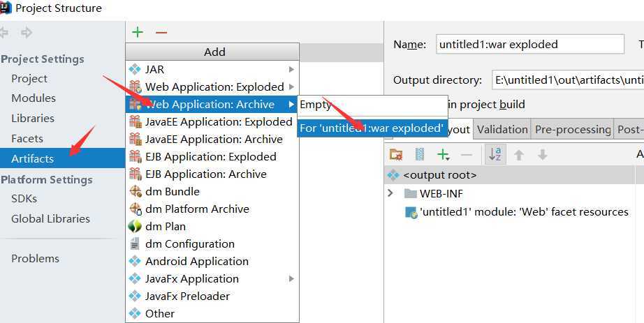Select For 'untitled1:war exploded' submenu option
644x323 pixels.
pyautogui.click(x=372, y=128)
